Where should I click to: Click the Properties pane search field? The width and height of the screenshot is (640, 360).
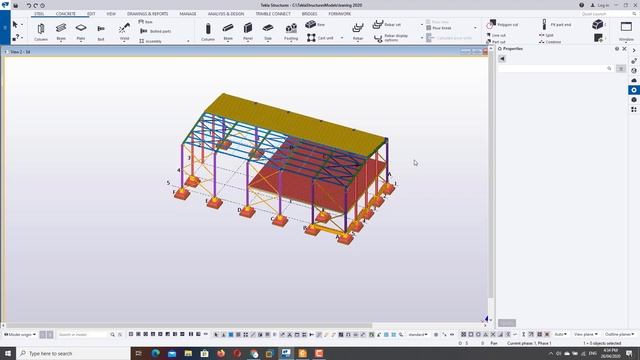click(555, 69)
